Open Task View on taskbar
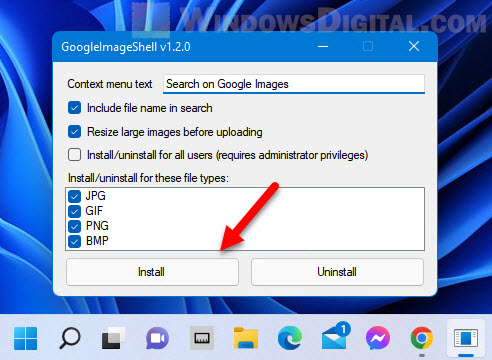This screenshot has height=360, width=492. pyautogui.click(x=113, y=338)
